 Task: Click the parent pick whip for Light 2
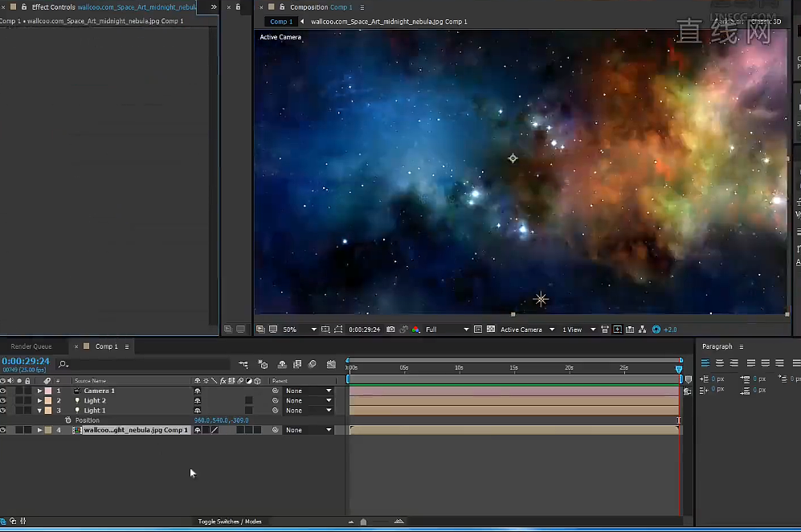coord(276,401)
